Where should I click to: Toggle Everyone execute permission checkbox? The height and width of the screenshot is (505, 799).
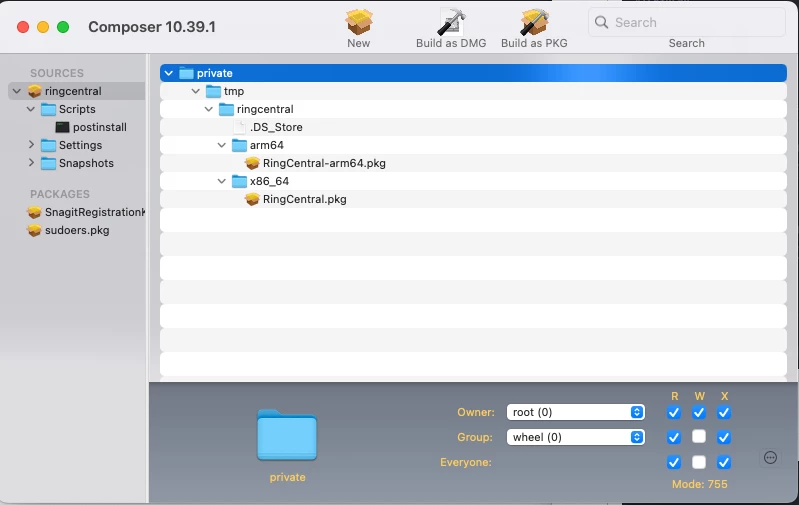coord(724,462)
